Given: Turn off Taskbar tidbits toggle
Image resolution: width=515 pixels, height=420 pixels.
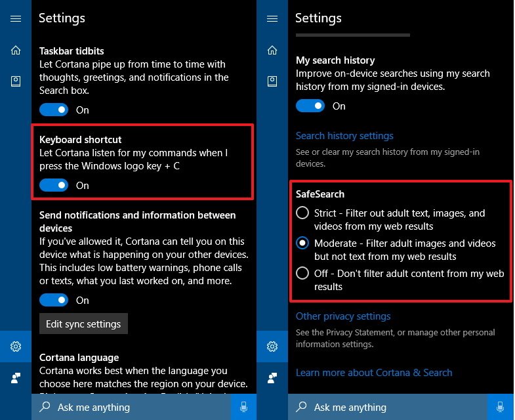Looking at the screenshot, I should tap(54, 110).
